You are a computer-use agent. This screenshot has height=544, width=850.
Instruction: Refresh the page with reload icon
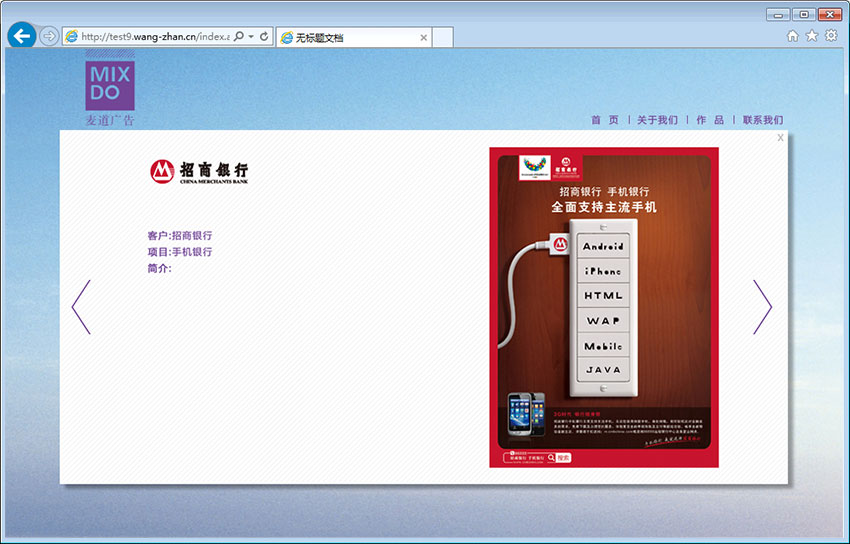(x=264, y=36)
